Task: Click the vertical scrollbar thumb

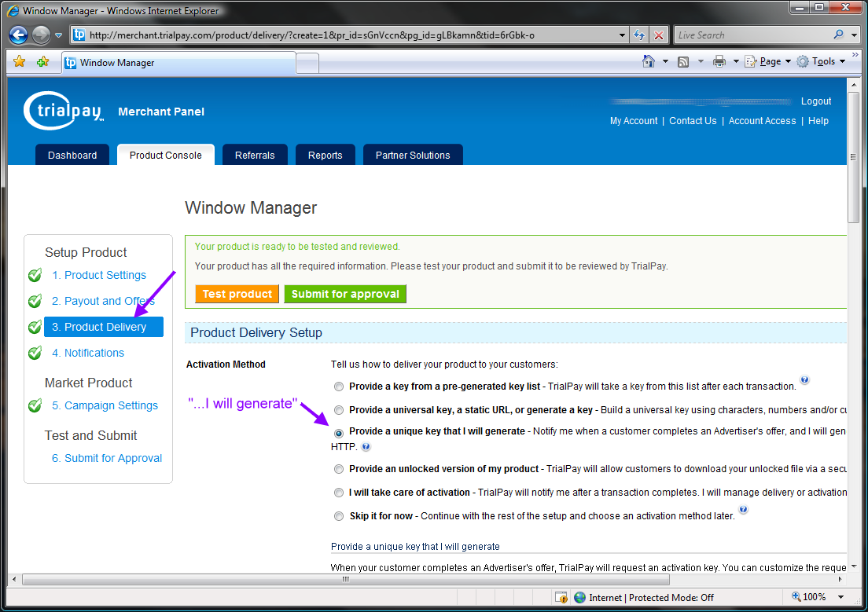Action: (x=853, y=158)
